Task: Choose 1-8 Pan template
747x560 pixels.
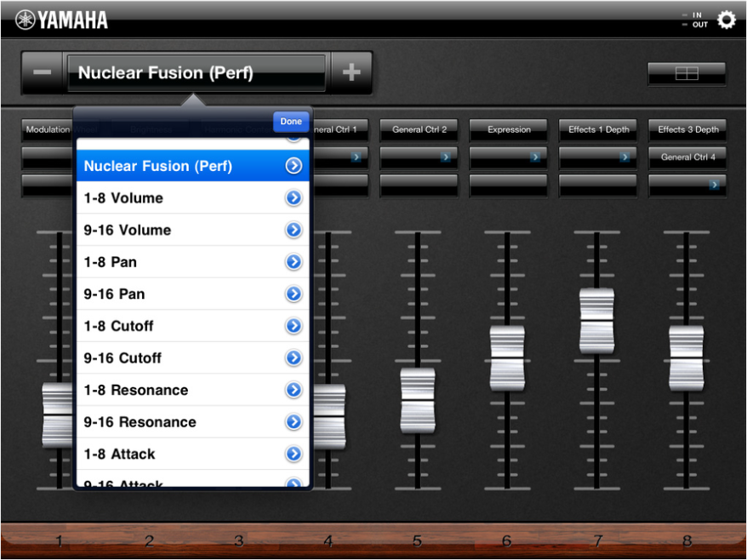Action: pyautogui.click(x=193, y=261)
